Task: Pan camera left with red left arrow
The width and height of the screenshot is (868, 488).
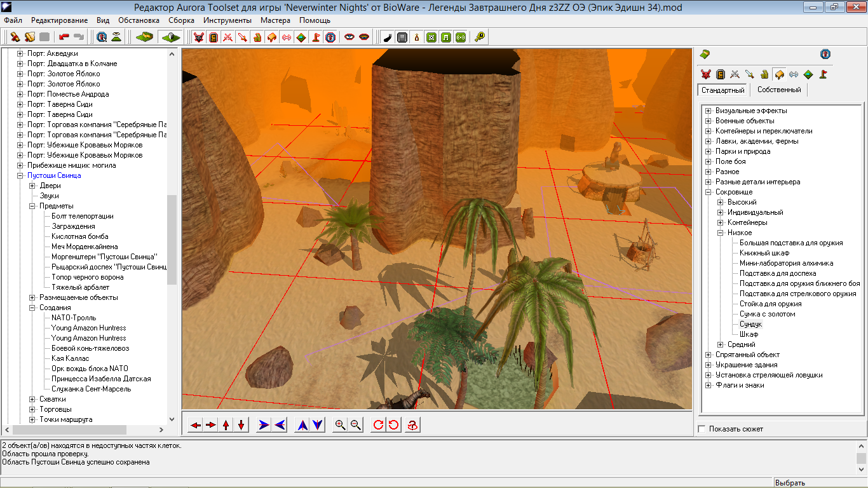Action: click(x=196, y=425)
